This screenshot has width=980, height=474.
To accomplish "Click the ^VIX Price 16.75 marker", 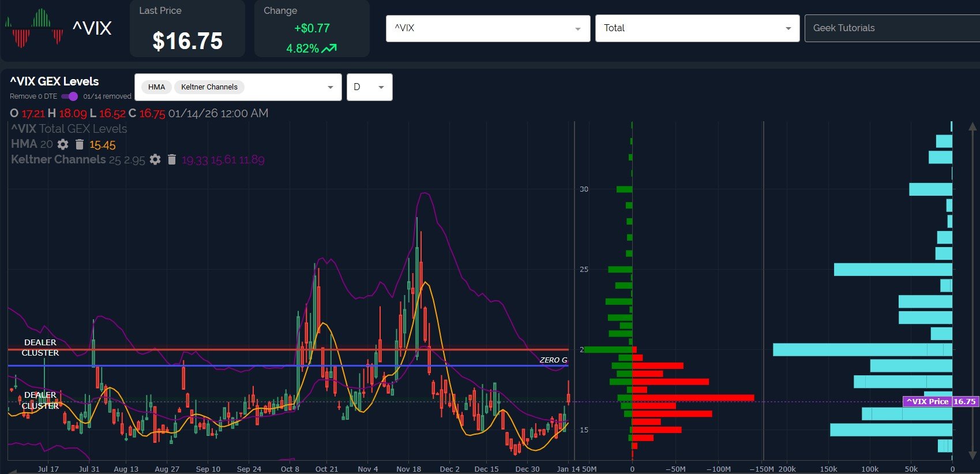I will pyautogui.click(x=941, y=401).
